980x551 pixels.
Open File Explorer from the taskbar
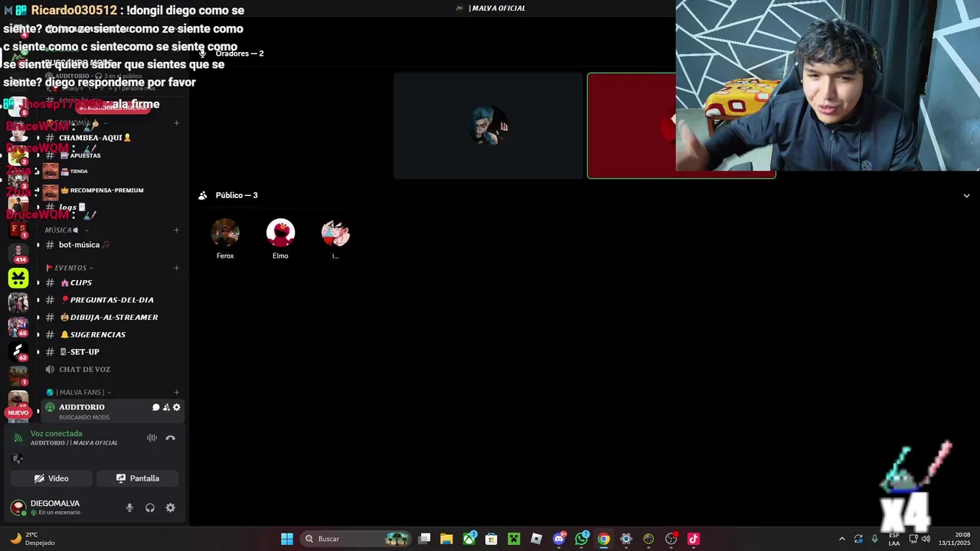click(446, 539)
